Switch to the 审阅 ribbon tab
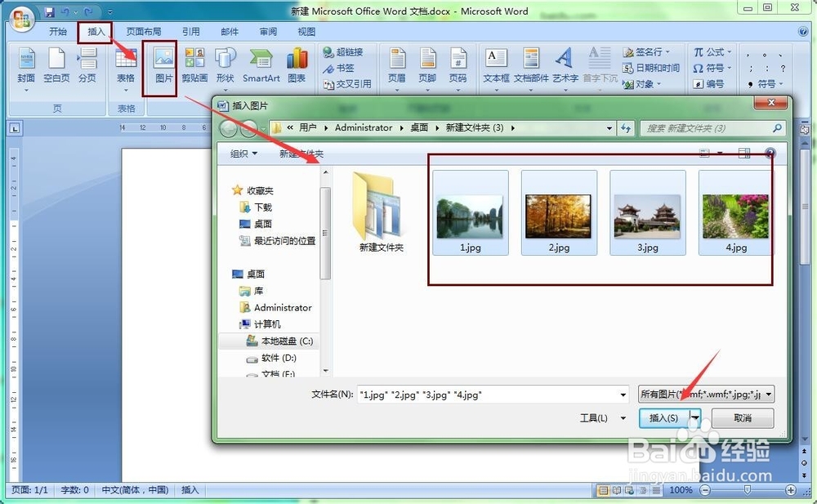The image size is (817, 504). 268,31
